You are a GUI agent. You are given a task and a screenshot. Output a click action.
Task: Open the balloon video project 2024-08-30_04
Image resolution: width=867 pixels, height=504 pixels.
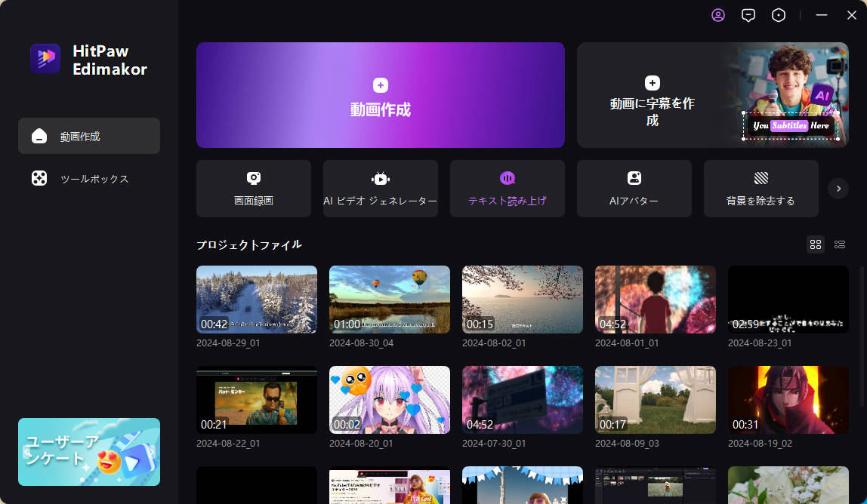point(389,300)
